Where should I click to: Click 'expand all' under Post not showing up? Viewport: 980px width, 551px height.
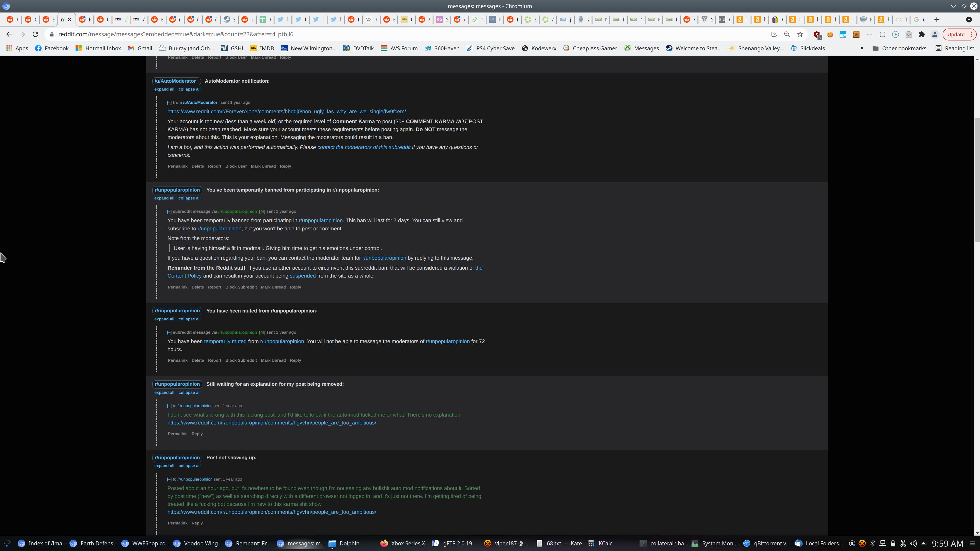click(164, 466)
